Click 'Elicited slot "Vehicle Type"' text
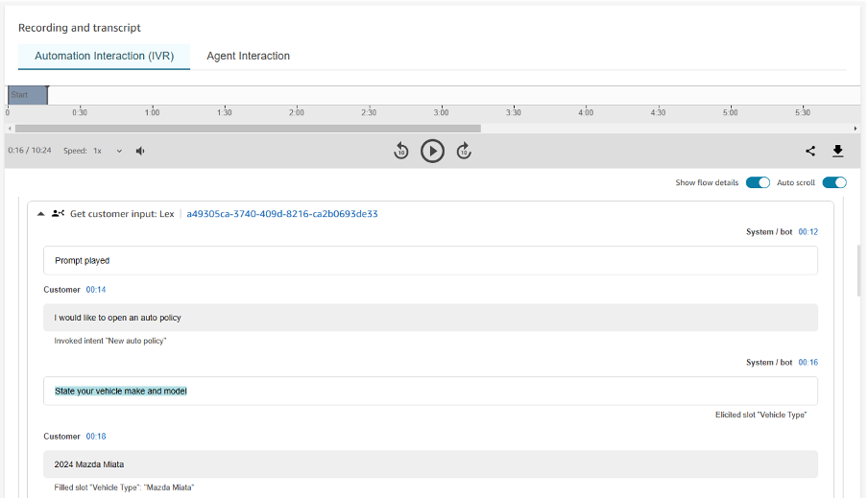The width and height of the screenshot is (868, 499). (x=760, y=415)
